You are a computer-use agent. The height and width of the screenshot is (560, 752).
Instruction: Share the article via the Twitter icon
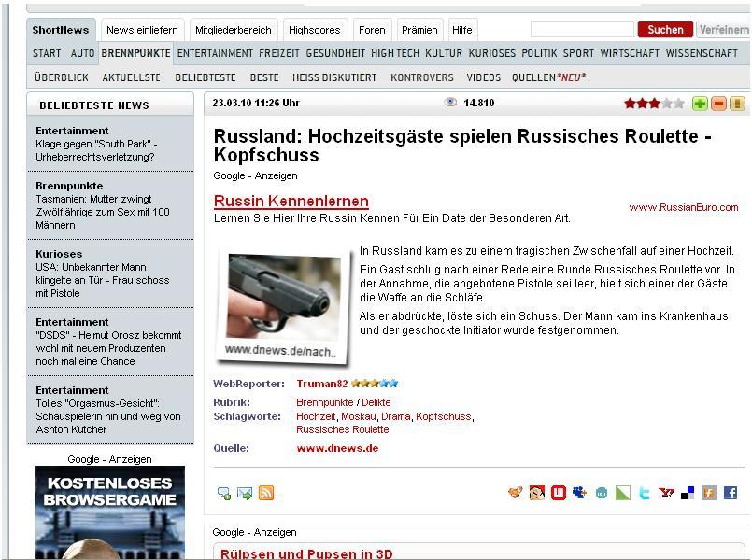click(x=645, y=491)
